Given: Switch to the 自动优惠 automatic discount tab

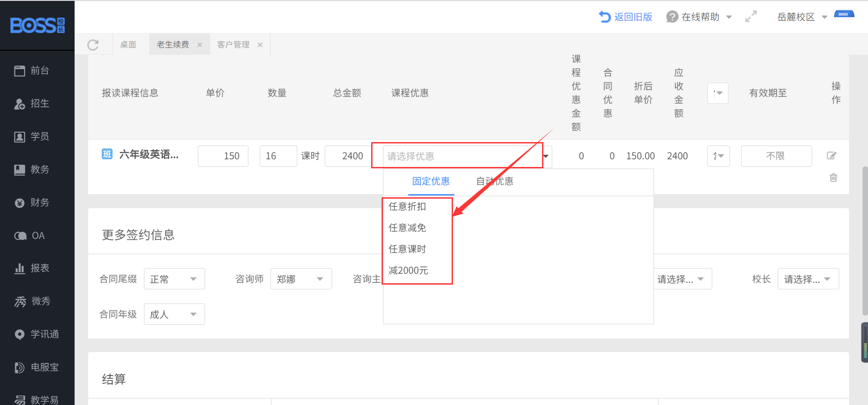Looking at the screenshot, I should tap(495, 181).
